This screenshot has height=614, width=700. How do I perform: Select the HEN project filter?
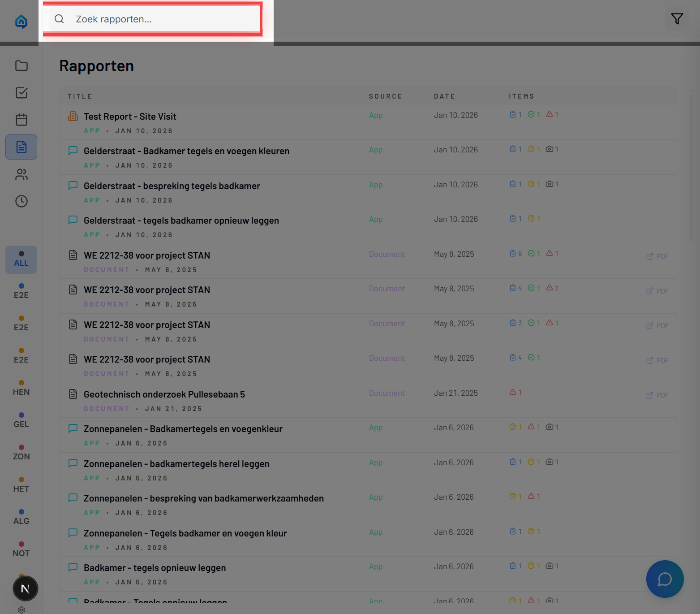(x=21, y=388)
